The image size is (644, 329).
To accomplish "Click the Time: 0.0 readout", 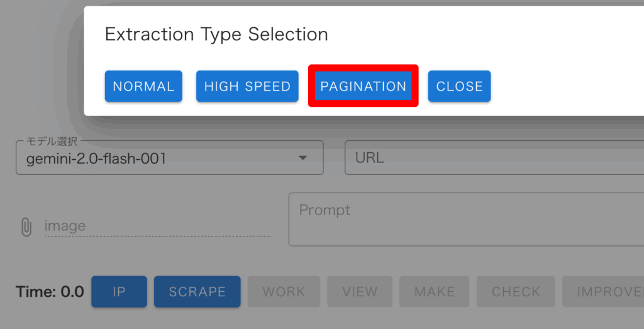I will (x=50, y=292).
